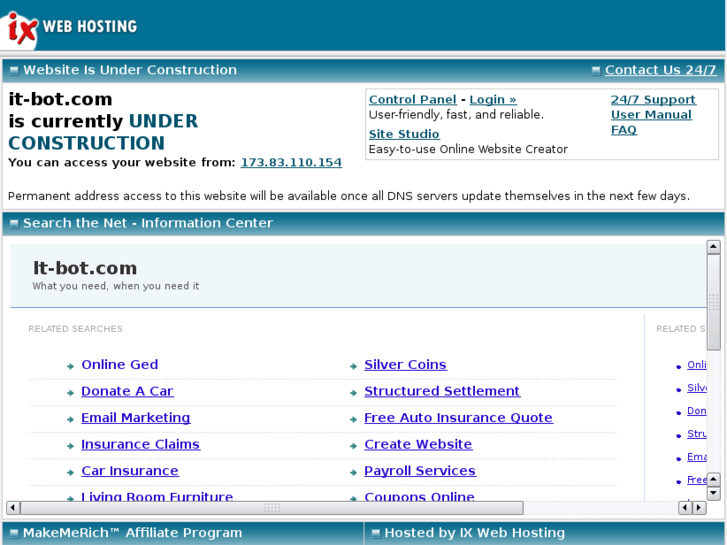Click the small scroll up arrow beside Free link
Viewport: 727px width, 545px height.
[714, 479]
